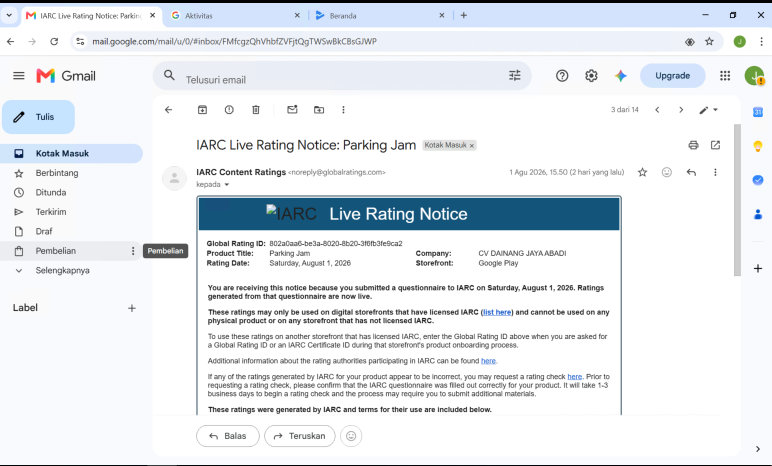
Task: Create a new label plus
Action: [131, 308]
